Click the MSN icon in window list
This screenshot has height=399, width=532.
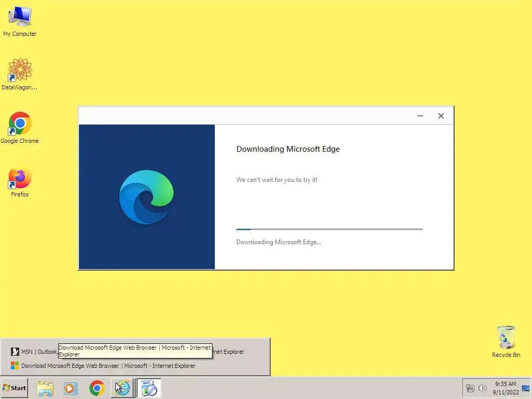(15, 352)
